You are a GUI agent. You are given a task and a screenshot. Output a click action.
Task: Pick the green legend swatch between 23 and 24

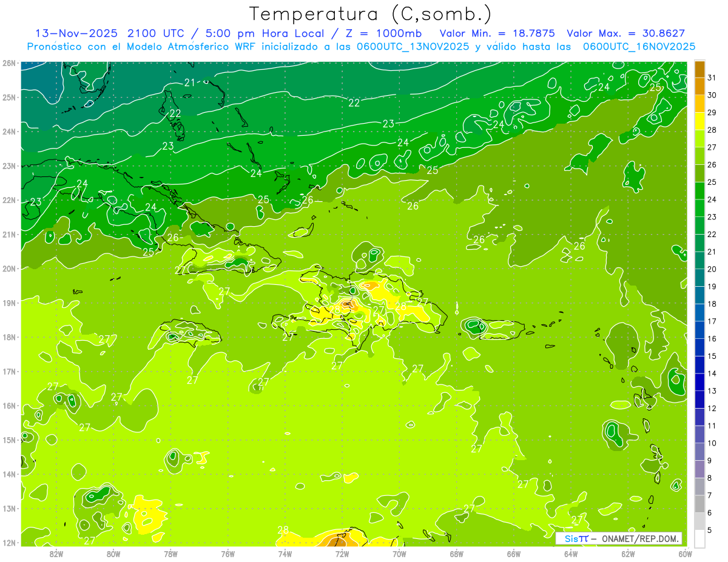click(699, 209)
